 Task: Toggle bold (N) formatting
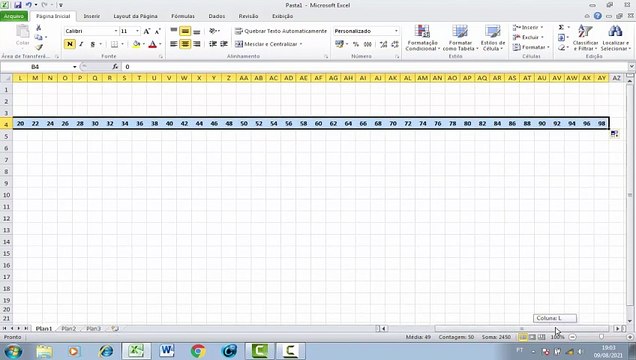tap(69, 44)
